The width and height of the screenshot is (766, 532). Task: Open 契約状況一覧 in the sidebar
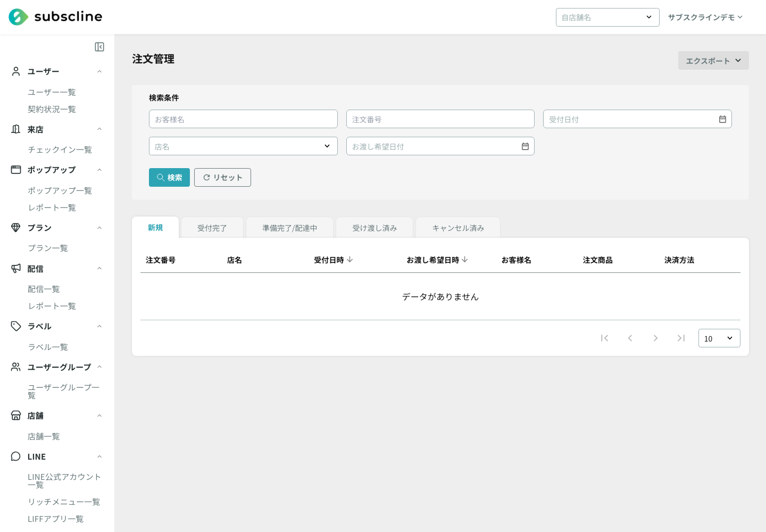[x=52, y=109]
